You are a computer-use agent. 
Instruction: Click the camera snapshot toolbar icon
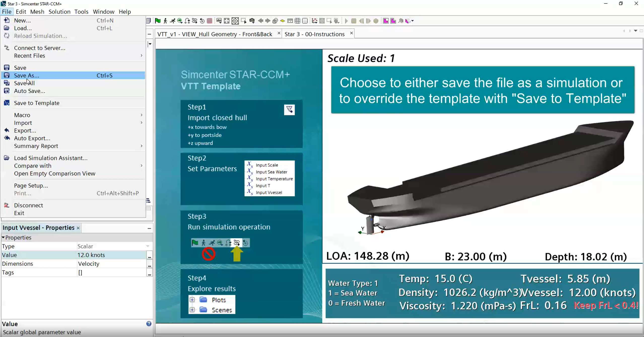(x=252, y=21)
